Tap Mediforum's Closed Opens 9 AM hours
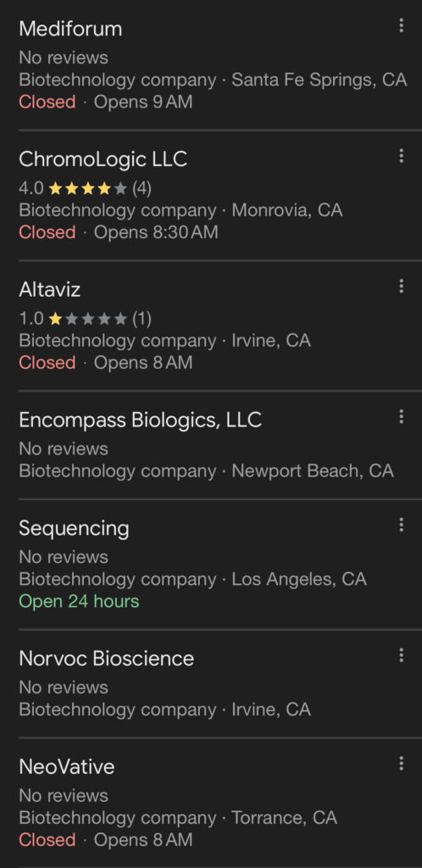Viewport: 422px width, 868px height. tap(106, 103)
